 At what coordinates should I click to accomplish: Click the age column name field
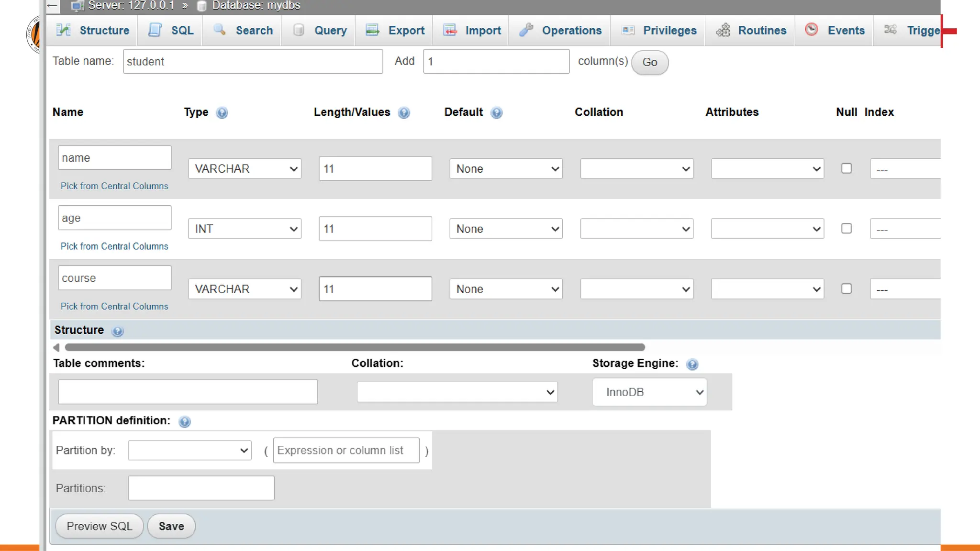114,218
